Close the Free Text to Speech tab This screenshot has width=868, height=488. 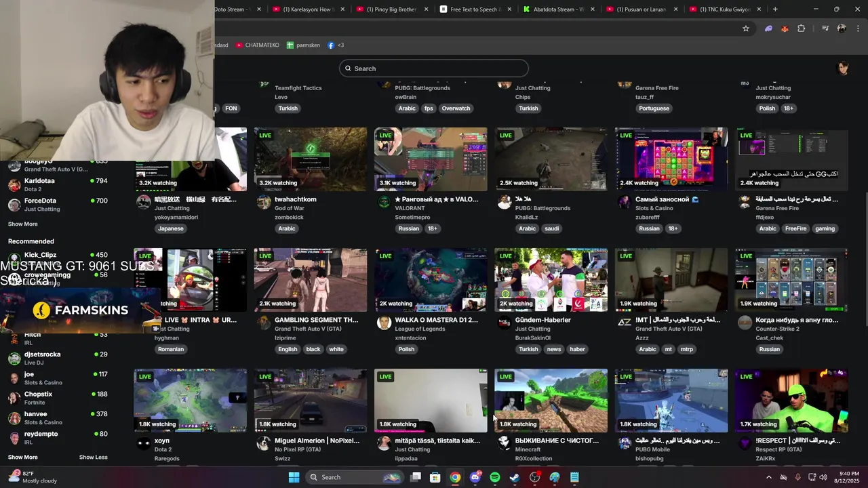[x=509, y=9]
